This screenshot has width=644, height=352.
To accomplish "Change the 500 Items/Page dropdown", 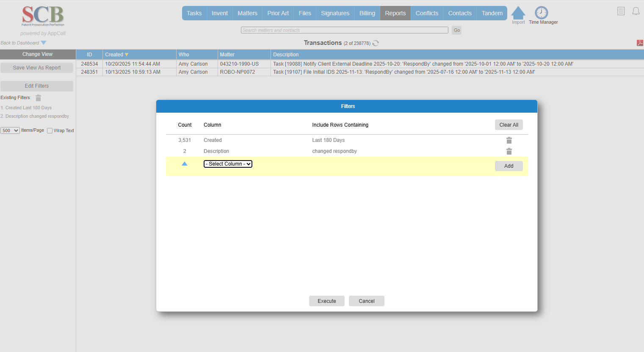I will click(10, 130).
